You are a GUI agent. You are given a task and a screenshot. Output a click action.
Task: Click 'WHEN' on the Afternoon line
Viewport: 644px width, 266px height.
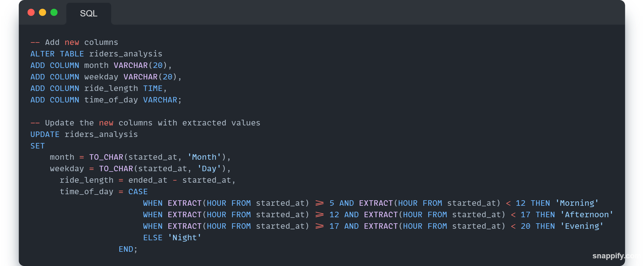pos(153,214)
